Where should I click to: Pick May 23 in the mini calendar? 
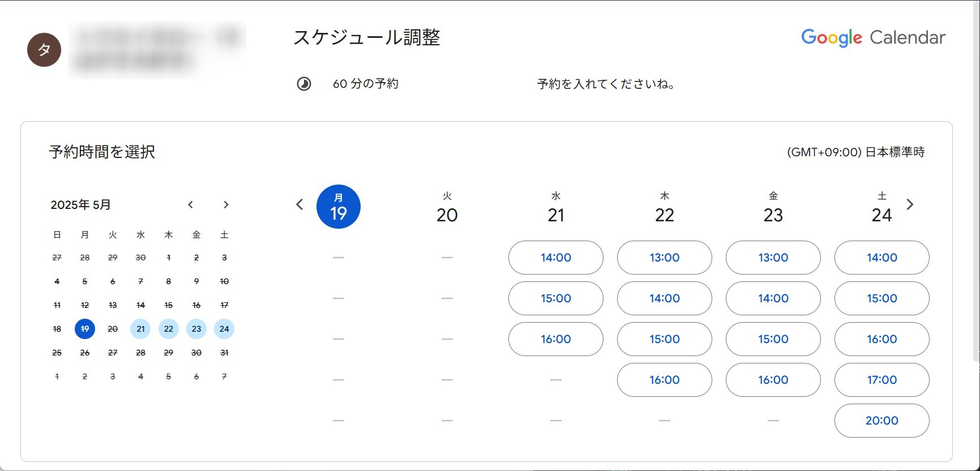[x=196, y=329]
